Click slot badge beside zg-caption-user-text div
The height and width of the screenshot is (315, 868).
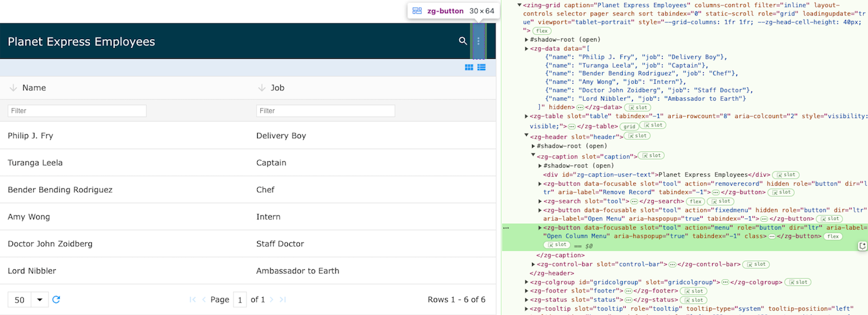(786, 175)
